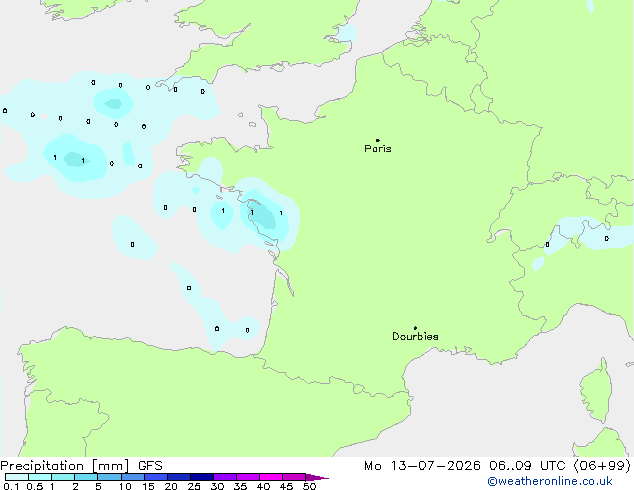This screenshot has width=634, height=490.
Task: Select the 2–5 mm legend swatch
Action: [x=86, y=477]
